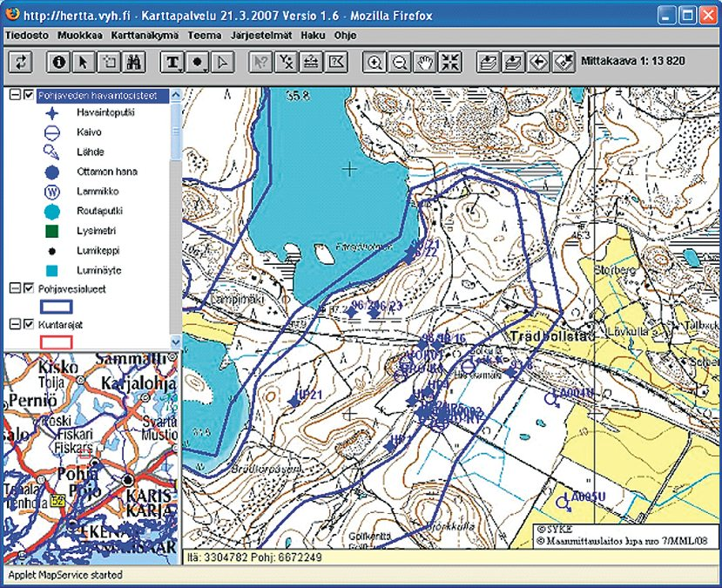Toggle the Pohjavesialueet layer checkbox
722x588 pixels.
29,288
